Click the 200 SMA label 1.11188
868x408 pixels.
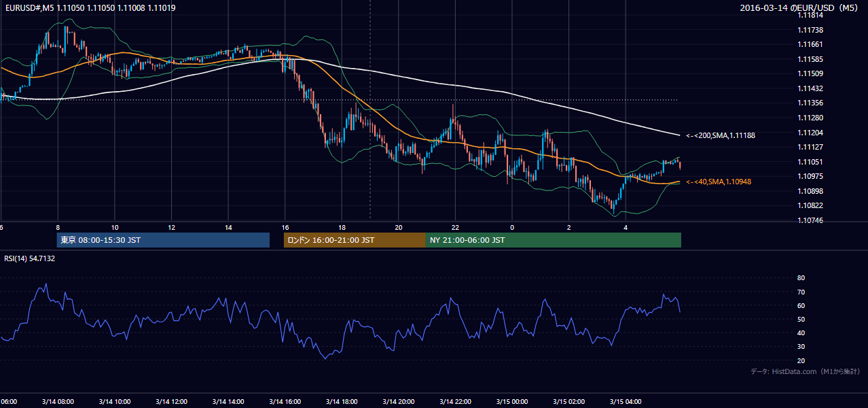tap(721, 135)
